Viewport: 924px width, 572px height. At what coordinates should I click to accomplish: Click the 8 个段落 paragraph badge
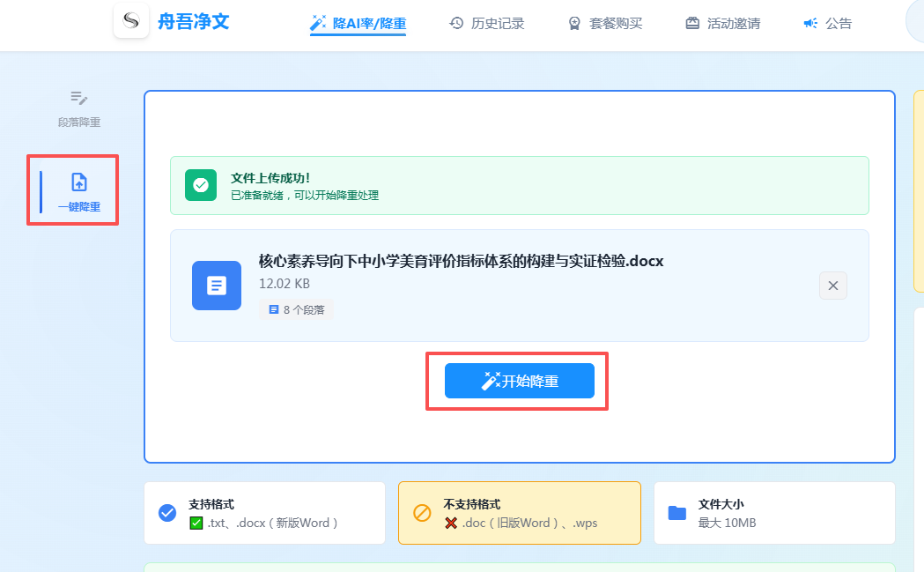click(296, 310)
